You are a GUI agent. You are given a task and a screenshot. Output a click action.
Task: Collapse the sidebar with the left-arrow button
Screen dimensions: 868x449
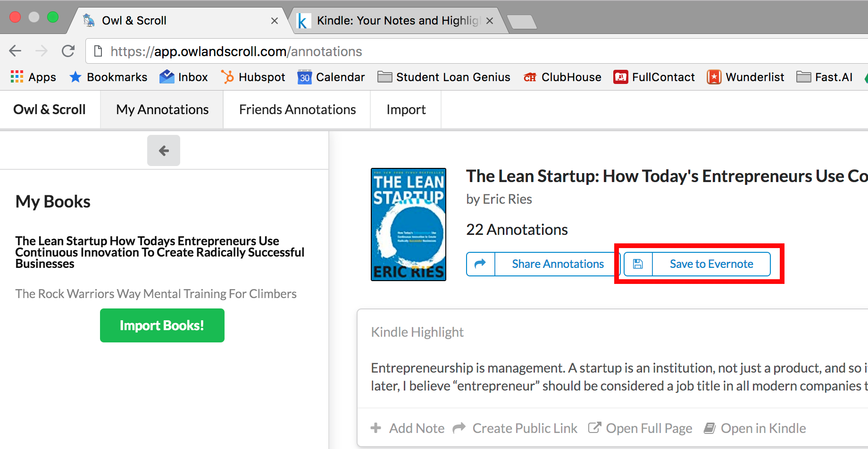[164, 150]
